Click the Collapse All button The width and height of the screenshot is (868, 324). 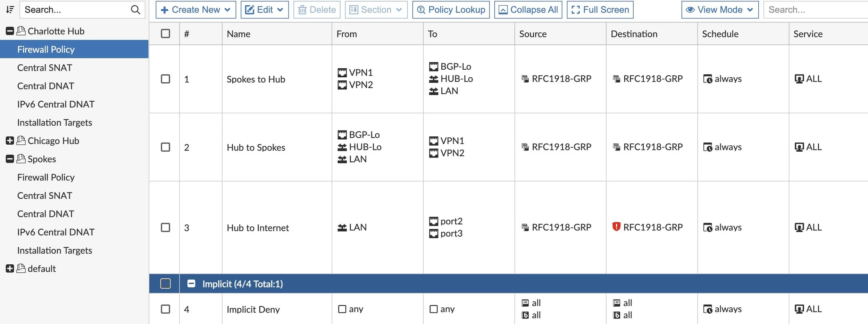point(528,10)
